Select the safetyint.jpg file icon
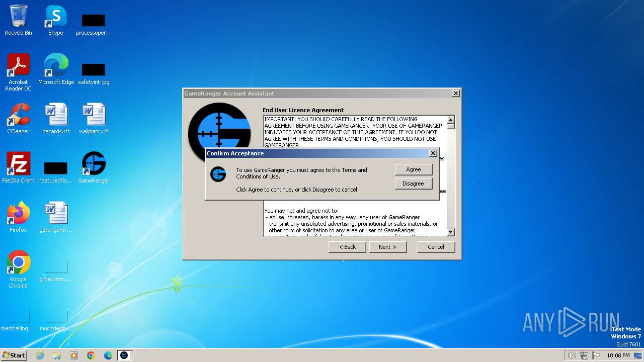The image size is (644, 362). [94, 73]
